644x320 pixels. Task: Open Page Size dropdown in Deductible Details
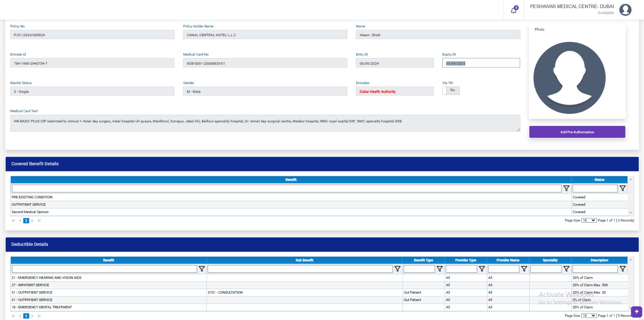589,316
